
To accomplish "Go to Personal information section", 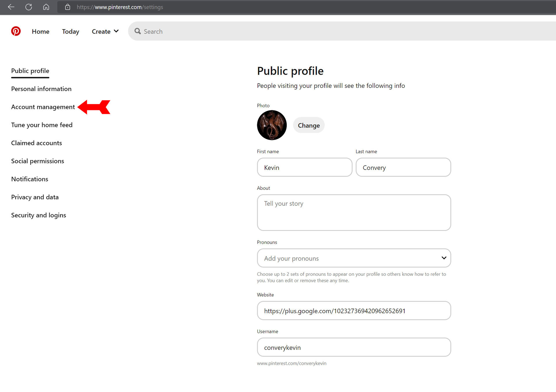I will 41,89.
